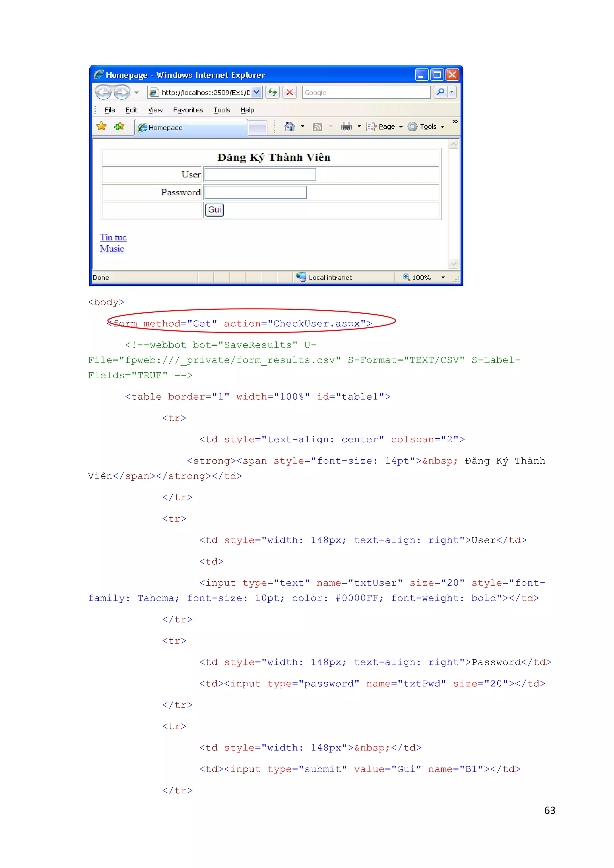Open the File menu
Viewport: 614px width, 868px height.
[x=110, y=110]
